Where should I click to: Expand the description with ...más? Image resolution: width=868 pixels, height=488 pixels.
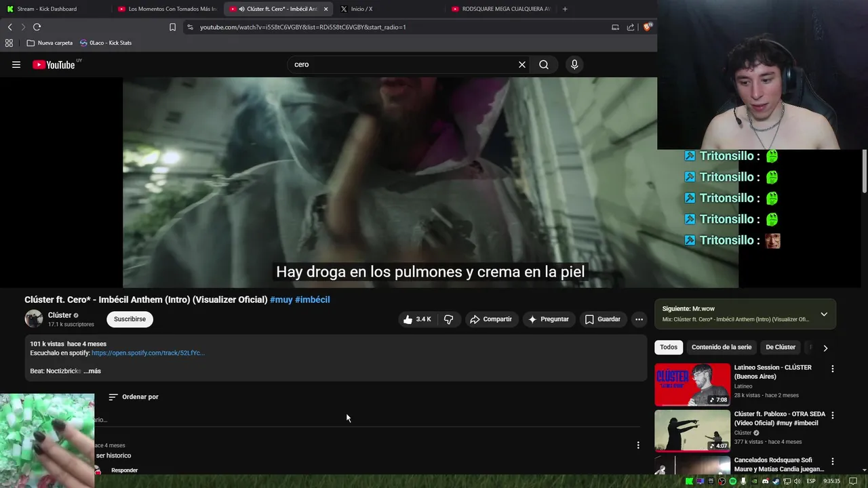click(92, 371)
